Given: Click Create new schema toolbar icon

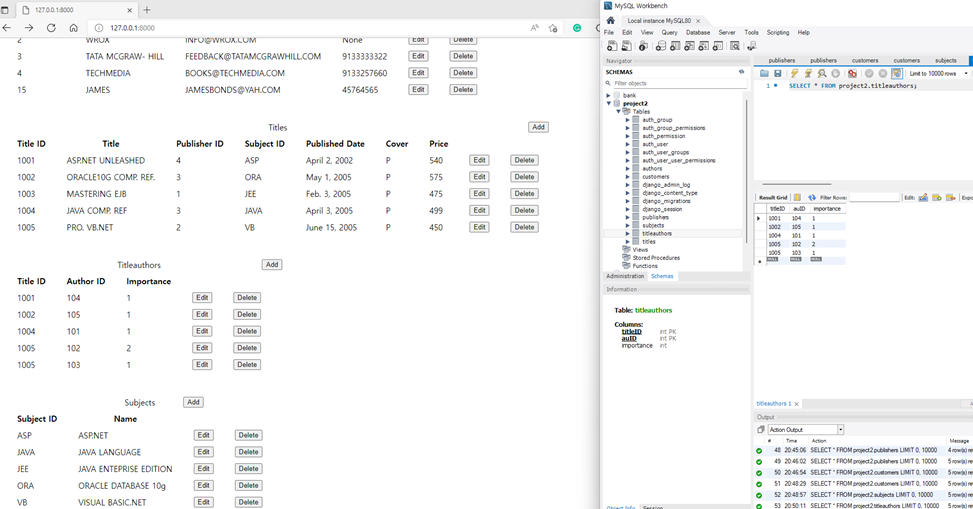Looking at the screenshot, I should point(661,46).
